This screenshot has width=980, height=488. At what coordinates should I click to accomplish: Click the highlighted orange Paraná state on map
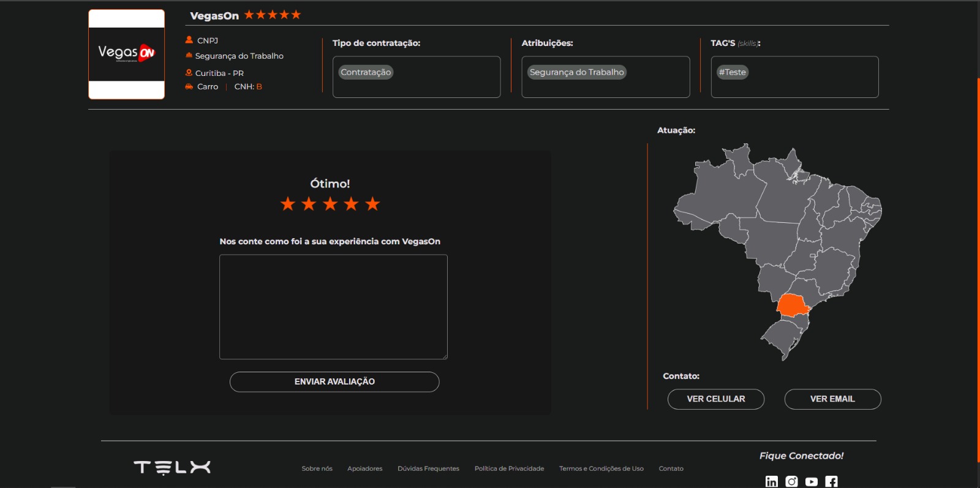click(x=792, y=305)
